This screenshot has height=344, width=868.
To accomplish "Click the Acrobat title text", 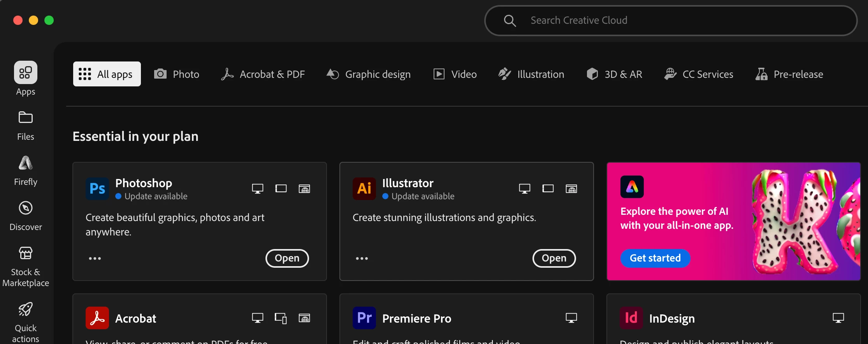I will (x=136, y=318).
